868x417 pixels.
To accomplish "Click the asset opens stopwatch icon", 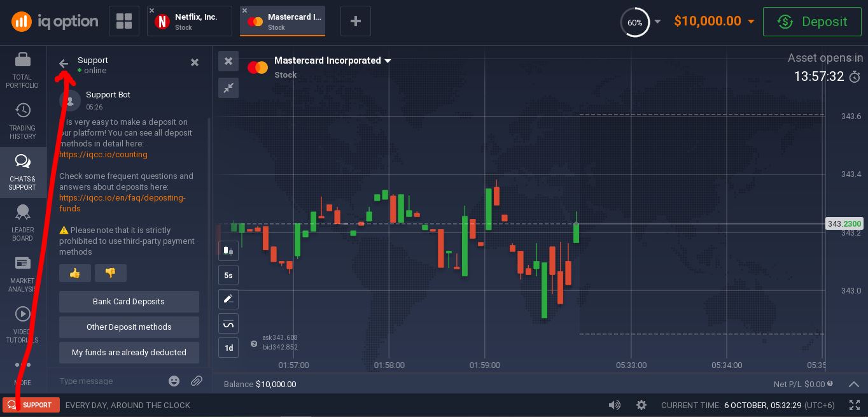I will (x=855, y=77).
